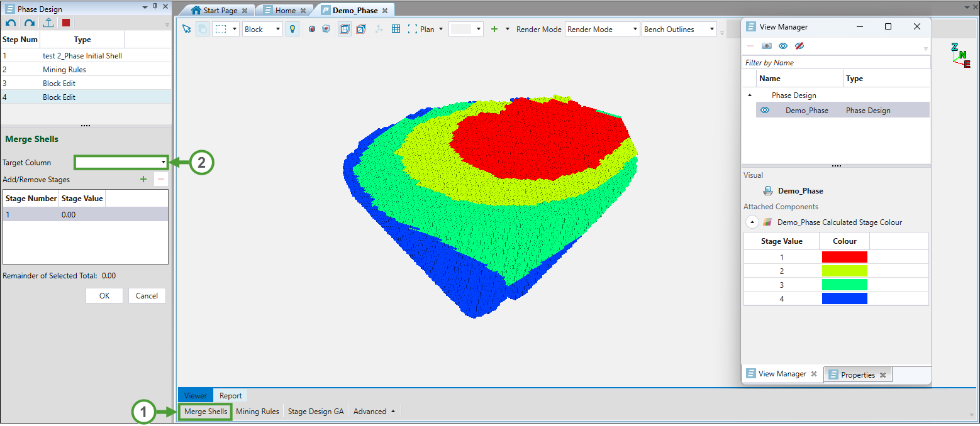This screenshot has width=980, height=426.
Task: Click the grid icon in viewer toolbar
Action: click(x=396, y=29)
